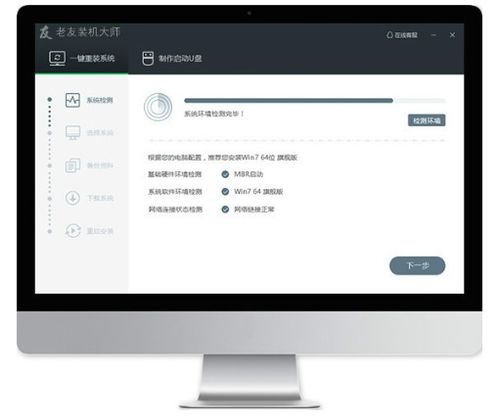Click the 系统检测 step label in sidebar

[x=100, y=100]
